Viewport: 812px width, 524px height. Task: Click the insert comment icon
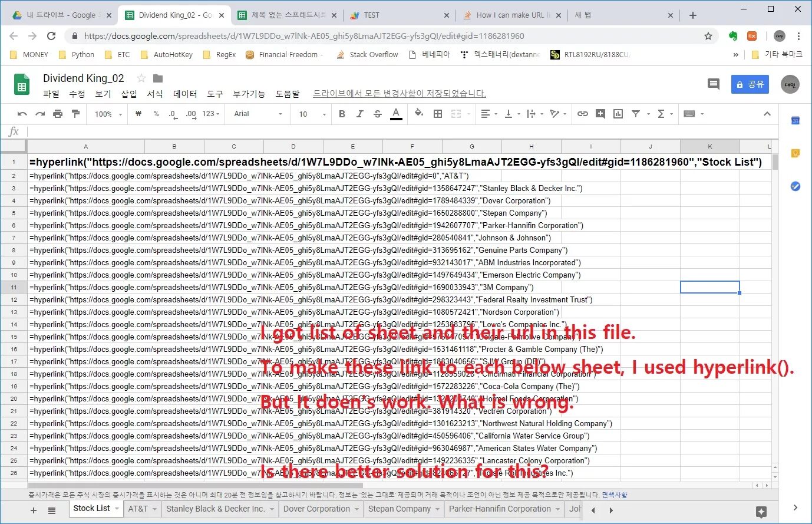pyautogui.click(x=600, y=114)
